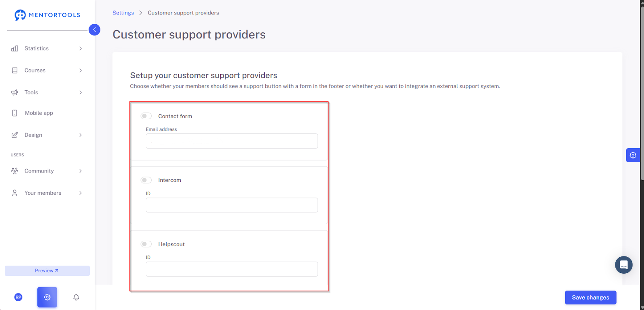644x310 pixels.
Task: Click the RP user avatar
Action: pyautogui.click(x=19, y=297)
